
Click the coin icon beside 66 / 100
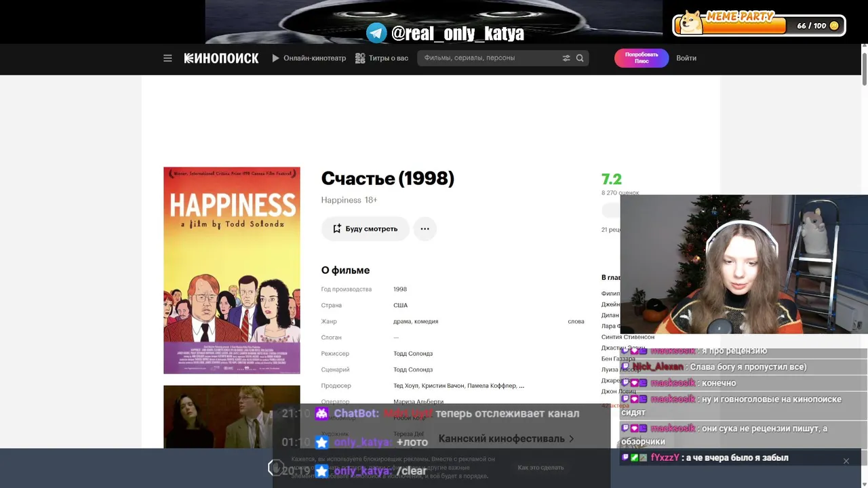834,26
